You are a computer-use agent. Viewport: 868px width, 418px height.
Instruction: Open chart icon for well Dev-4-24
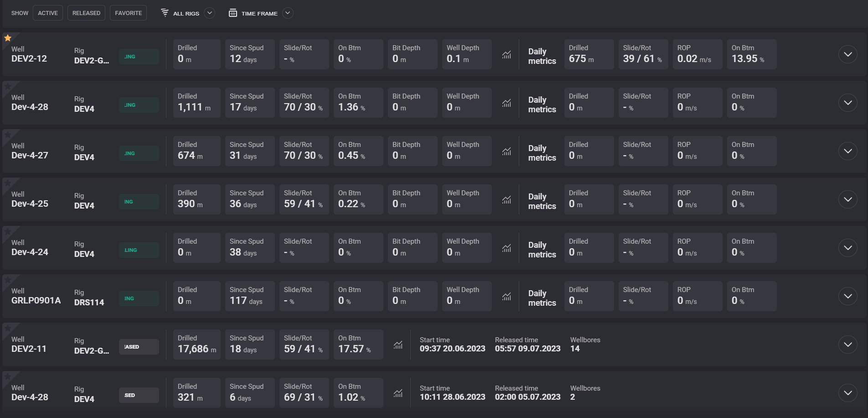506,248
